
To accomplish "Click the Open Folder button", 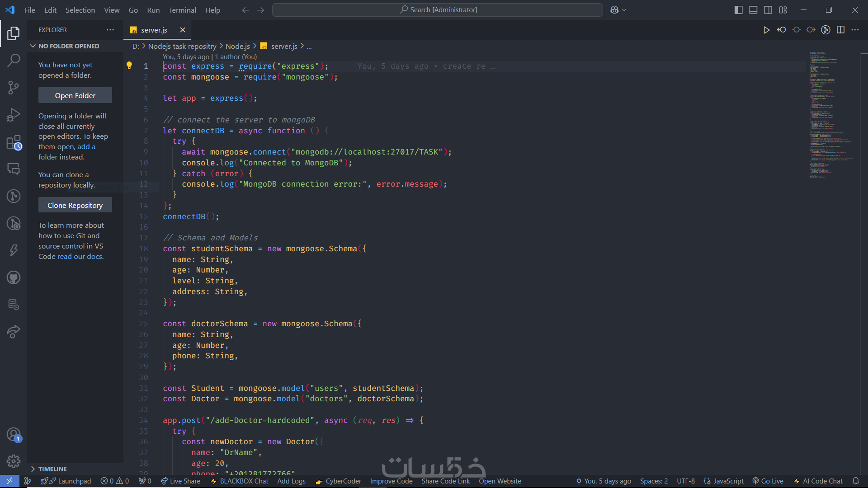I will tap(75, 95).
